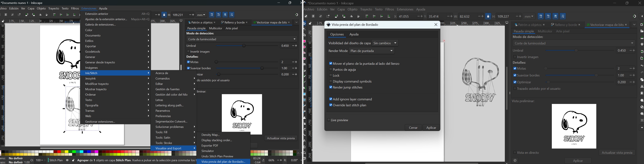Click Zoom to fit selection on right commands bar
This screenshot has height=164, width=644.
tap(642, 101)
